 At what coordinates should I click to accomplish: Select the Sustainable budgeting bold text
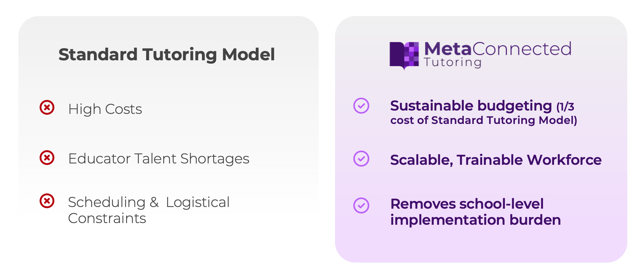click(471, 106)
